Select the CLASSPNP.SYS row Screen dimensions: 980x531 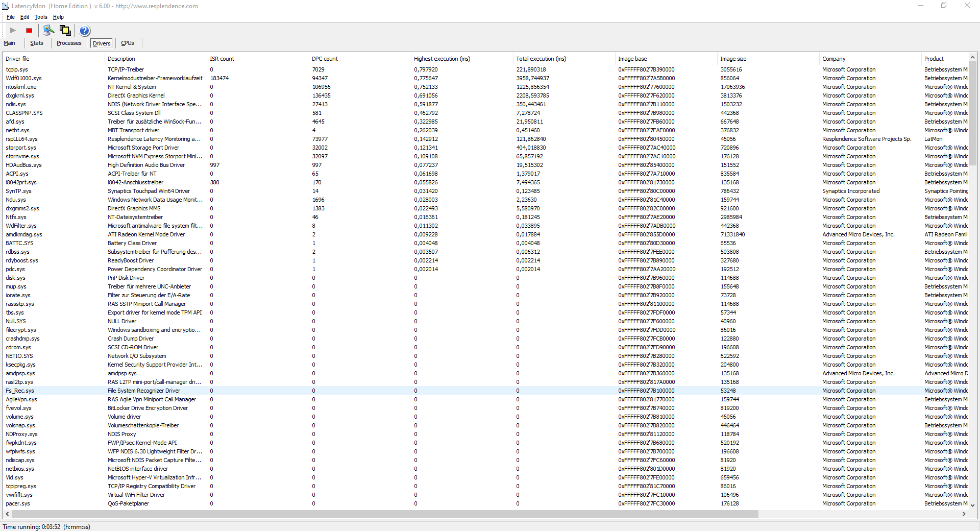[485, 113]
